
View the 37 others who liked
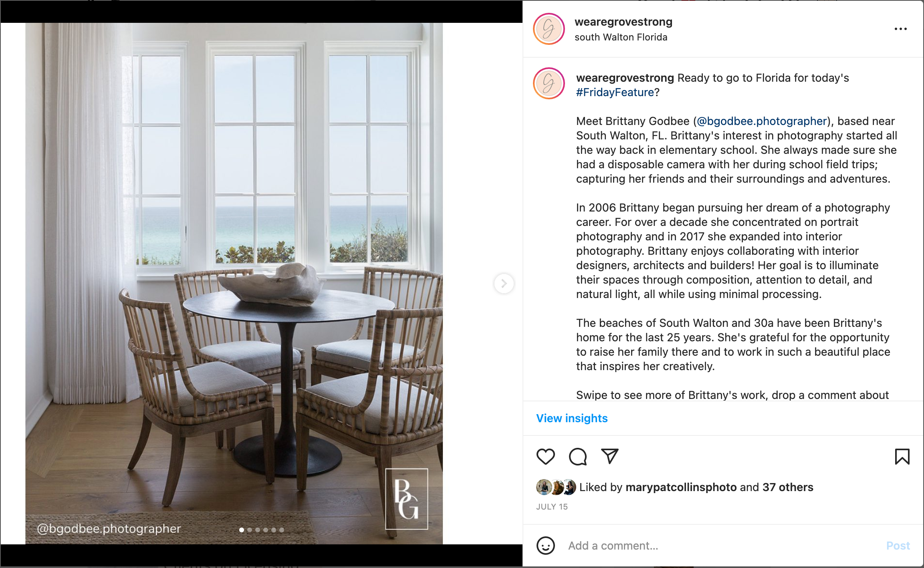(x=788, y=487)
